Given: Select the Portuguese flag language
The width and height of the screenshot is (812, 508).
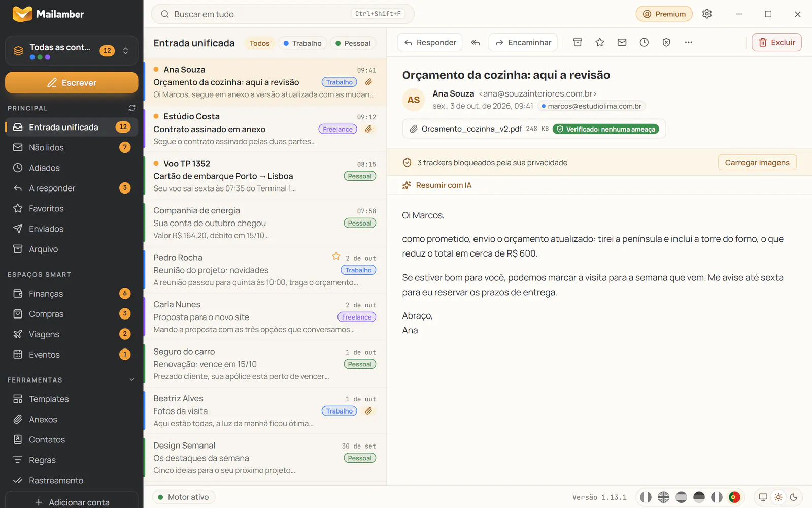Looking at the screenshot, I should (734, 497).
